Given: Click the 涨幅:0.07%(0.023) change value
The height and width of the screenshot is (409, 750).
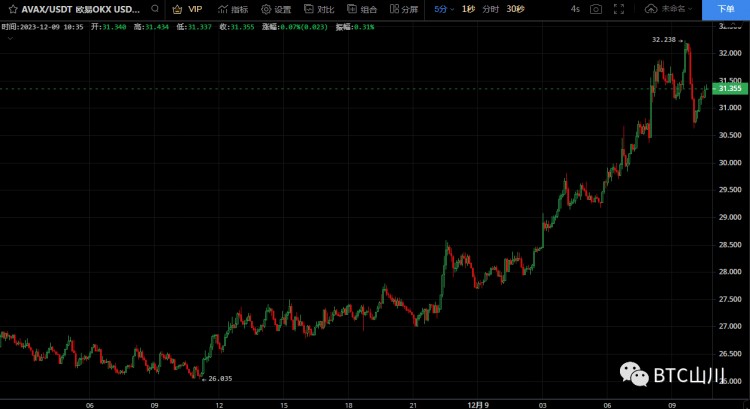Looking at the screenshot, I should coord(295,27).
